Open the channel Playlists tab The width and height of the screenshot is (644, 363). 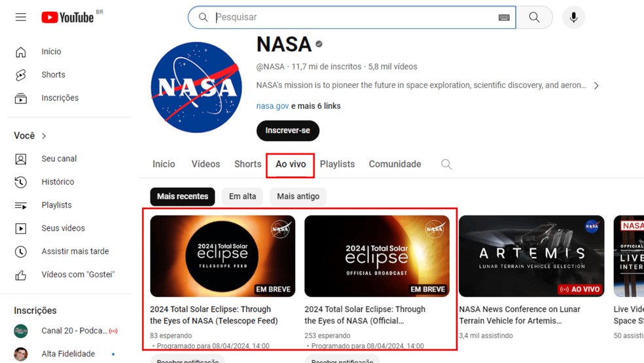(x=337, y=164)
